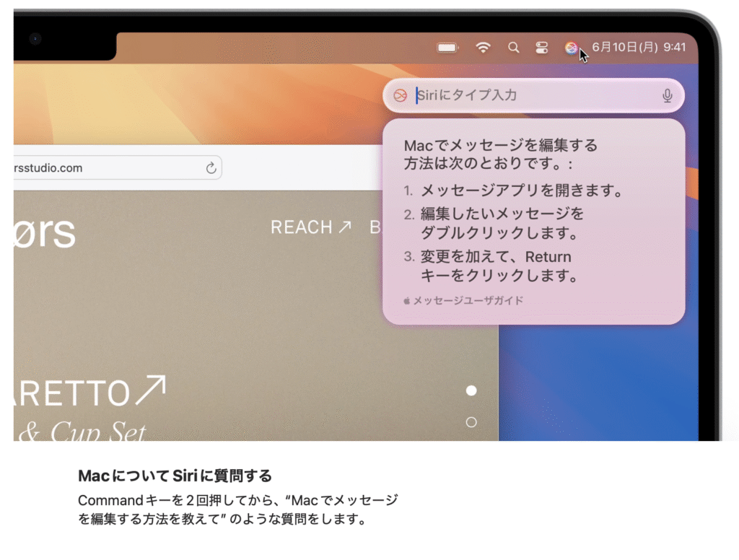Select the hollow carousel dot indicator
The image size is (739, 560).
471,422
